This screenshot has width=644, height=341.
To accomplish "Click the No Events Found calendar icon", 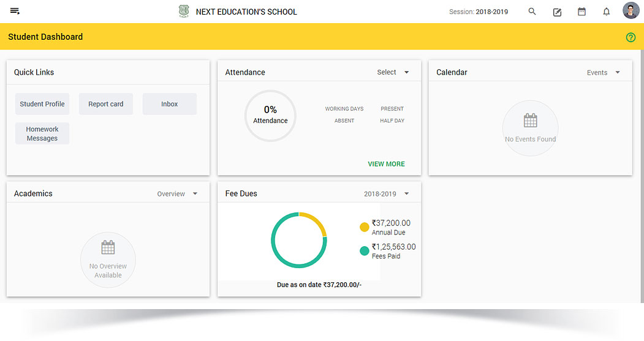I will [x=530, y=120].
